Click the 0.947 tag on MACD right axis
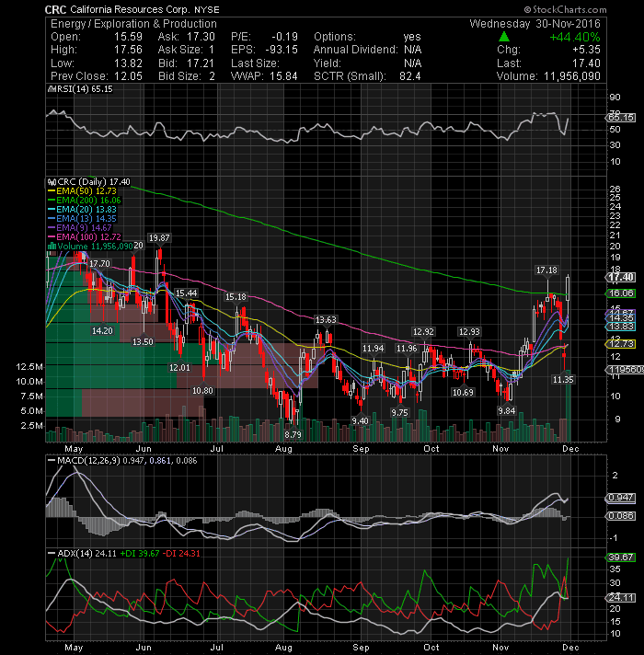644x655 pixels. tap(621, 498)
